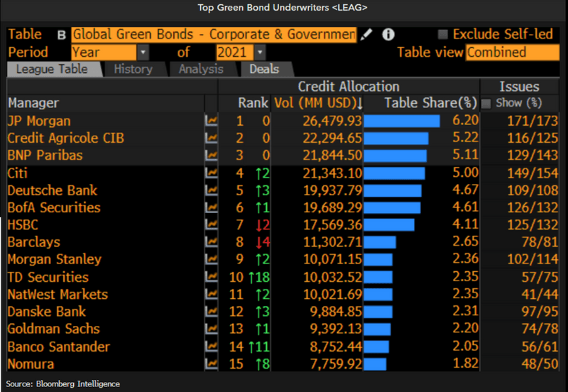The width and height of the screenshot is (568, 392).
Task: Click the Year period field
Action: point(104,53)
